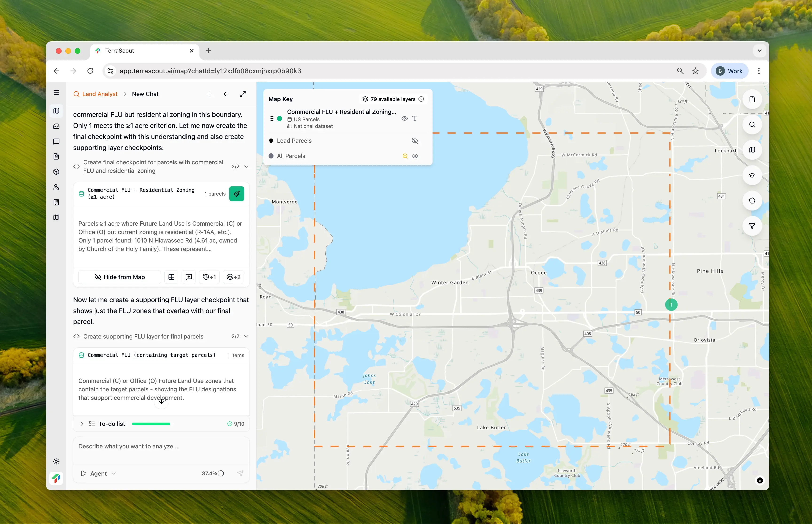Click the polygon draw tool on the map
The height and width of the screenshot is (524, 812).
pos(752,201)
